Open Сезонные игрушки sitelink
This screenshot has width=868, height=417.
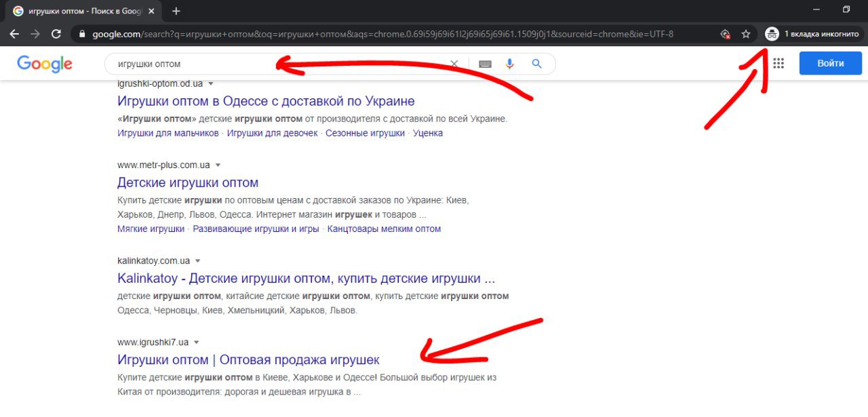(365, 133)
